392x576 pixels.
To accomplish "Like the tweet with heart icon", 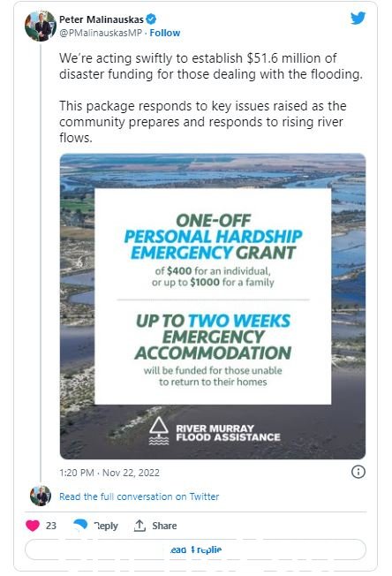I will click(x=33, y=526).
